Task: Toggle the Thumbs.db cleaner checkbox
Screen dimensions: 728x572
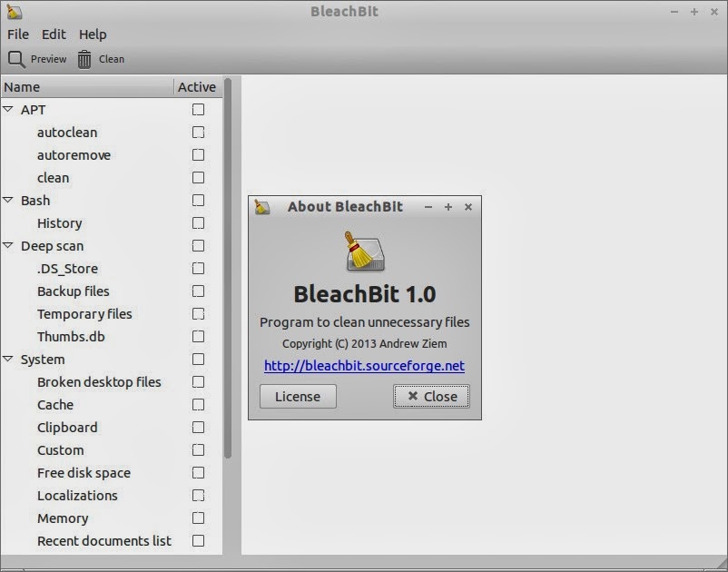Action: [x=196, y=337]
